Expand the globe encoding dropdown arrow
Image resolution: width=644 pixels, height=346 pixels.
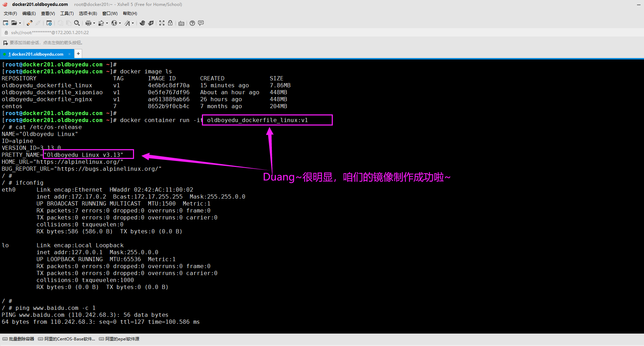click(120, 23)
